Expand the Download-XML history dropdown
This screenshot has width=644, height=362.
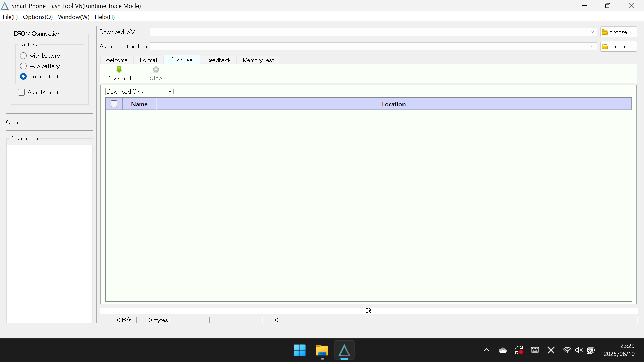[592, 32]
